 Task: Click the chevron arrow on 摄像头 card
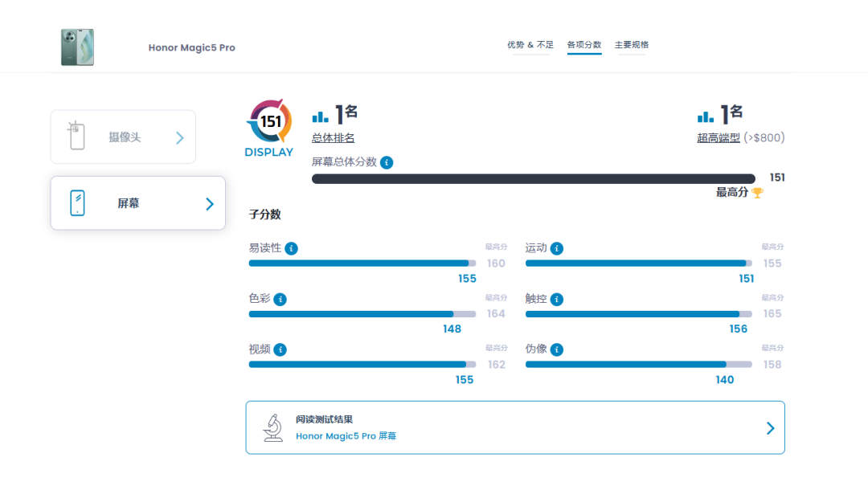(180, 138)
